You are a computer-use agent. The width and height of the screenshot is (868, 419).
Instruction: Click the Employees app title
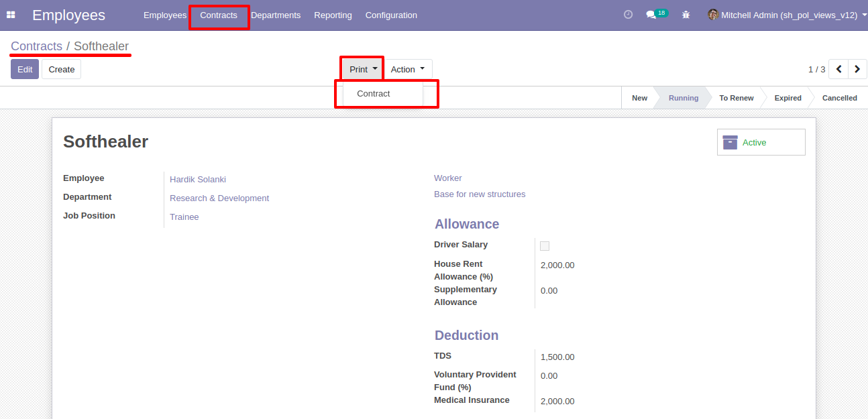(x=68, y=15)
